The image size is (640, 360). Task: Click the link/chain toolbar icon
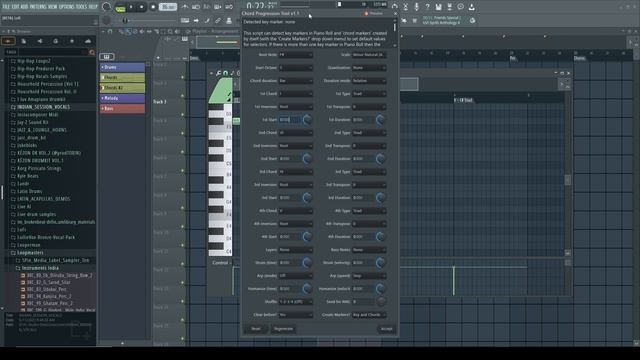pos(218,20)
